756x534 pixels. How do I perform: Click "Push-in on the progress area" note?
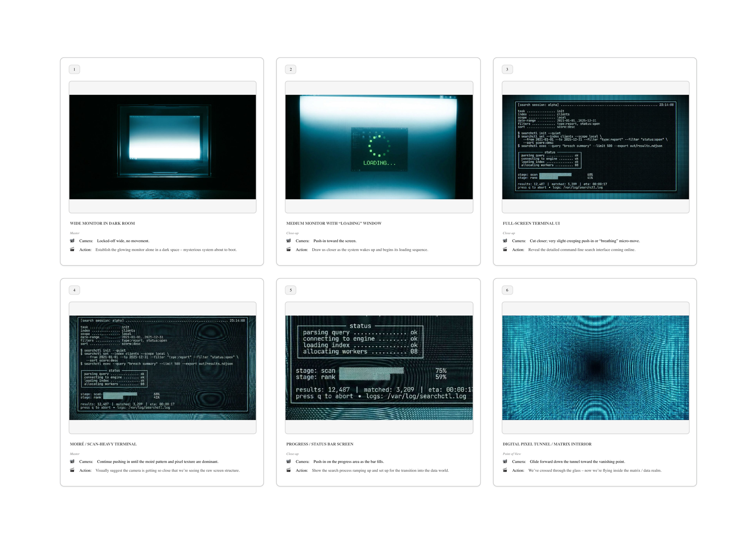click(x=349, y=461)
